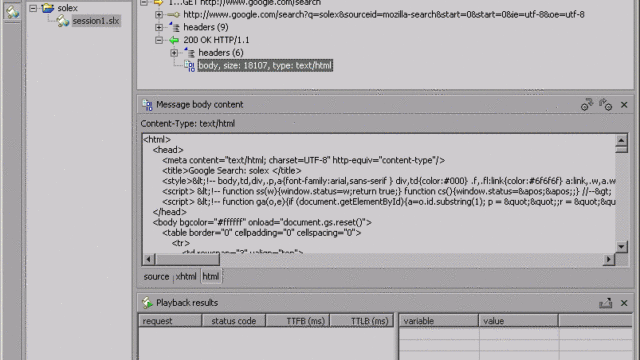Collapse the solex project folder
Image resolution: width=640 pixels, height=360 pixels.
pyautogui.click(x=33, y=8)
